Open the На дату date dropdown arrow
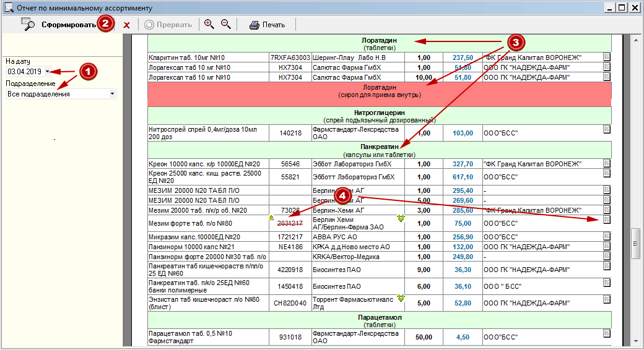644x350 pixels. point(47,71)
